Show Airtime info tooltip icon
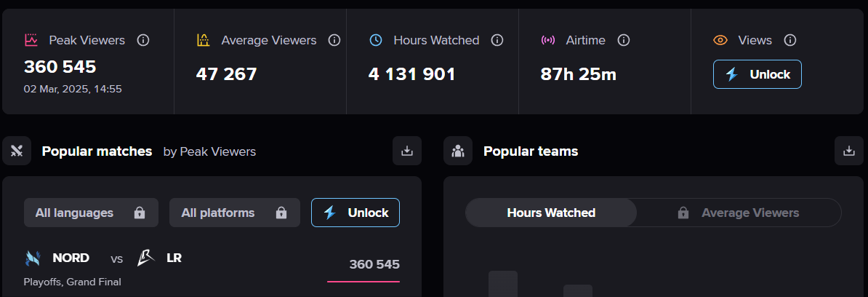The height and width of the screenshot is (297, 868). tap(623, 40)
